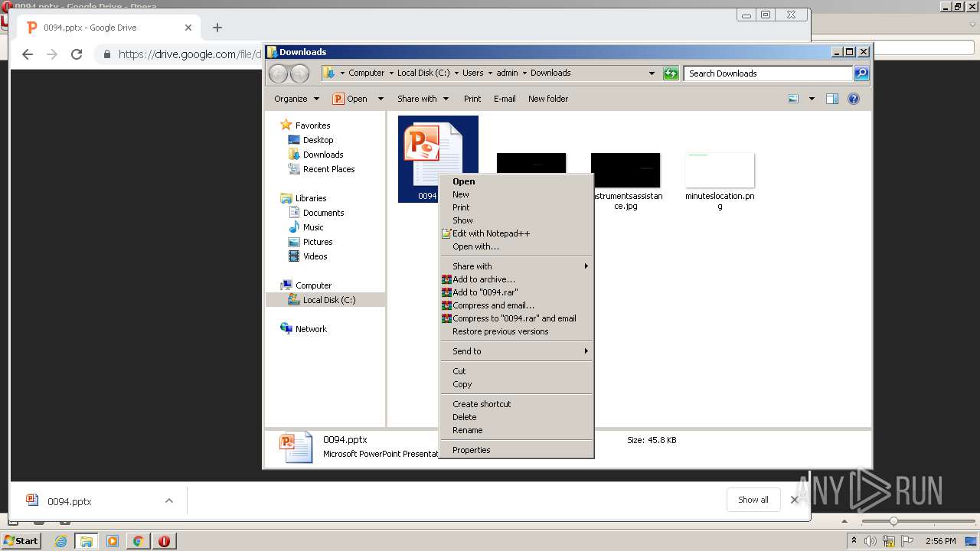Viewport: 980px width, 551px height.
Task: Open the Share with toolbar dropdown
Action: pos(423,99)
